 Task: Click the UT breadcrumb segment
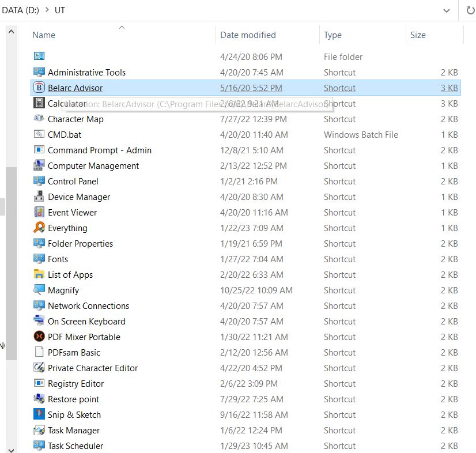click(x=60, y=10)
